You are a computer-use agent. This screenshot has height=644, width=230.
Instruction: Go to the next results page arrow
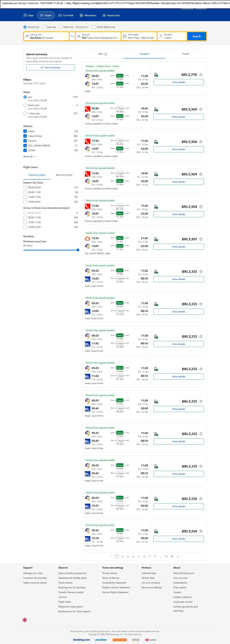pyautogui.click(x=178, y=557)
